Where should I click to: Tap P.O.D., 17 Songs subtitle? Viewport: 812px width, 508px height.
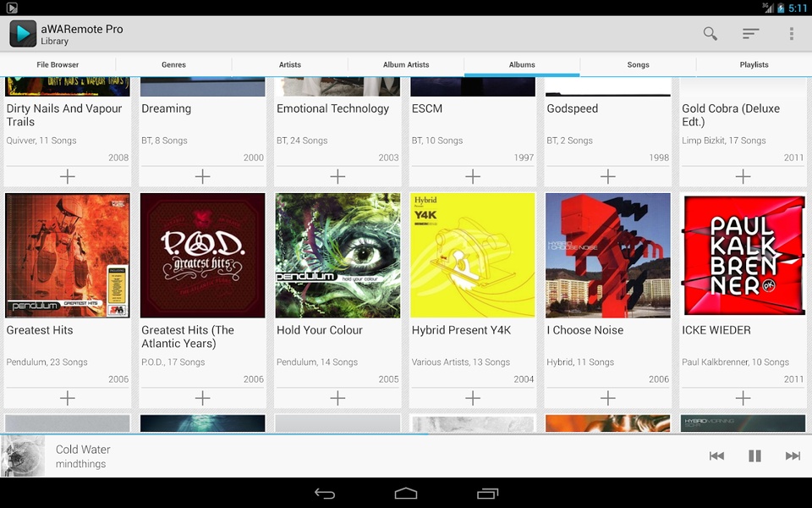pos(173,362)
